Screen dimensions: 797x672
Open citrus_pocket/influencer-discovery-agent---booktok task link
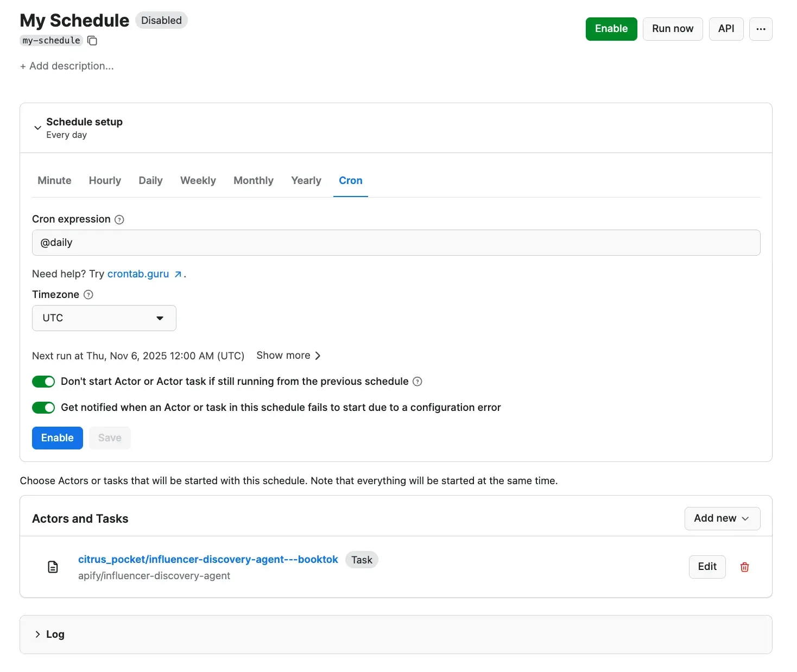208,560
